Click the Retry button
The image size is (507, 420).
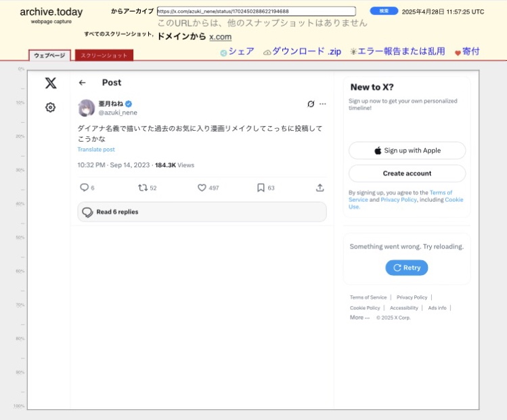click(x=406, y=268)
